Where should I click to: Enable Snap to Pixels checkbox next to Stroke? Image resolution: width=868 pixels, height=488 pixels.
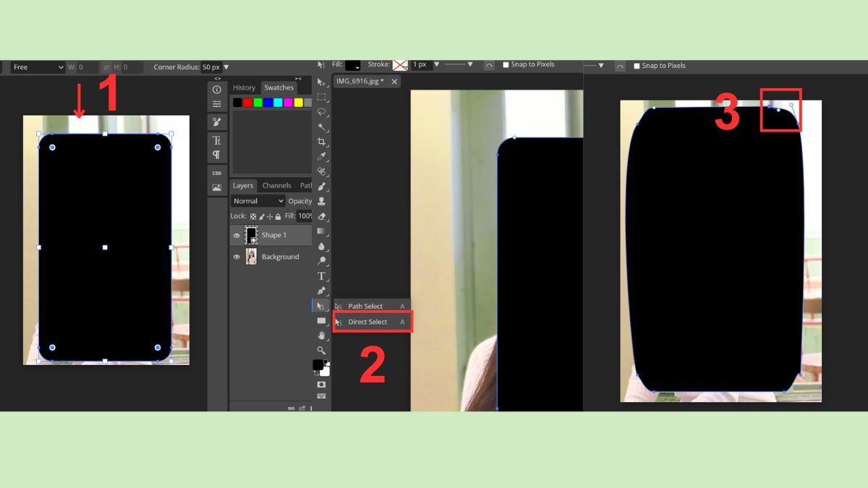506,64
